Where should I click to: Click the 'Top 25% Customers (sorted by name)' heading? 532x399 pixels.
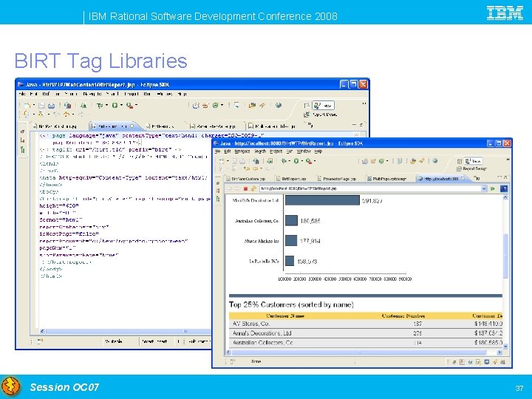291,304
